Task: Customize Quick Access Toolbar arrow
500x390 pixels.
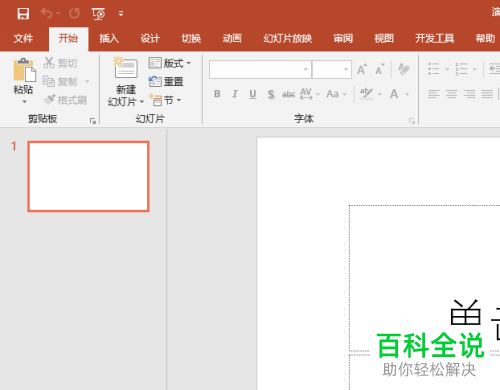Action: pyautogui.click(x=121, y=14)
